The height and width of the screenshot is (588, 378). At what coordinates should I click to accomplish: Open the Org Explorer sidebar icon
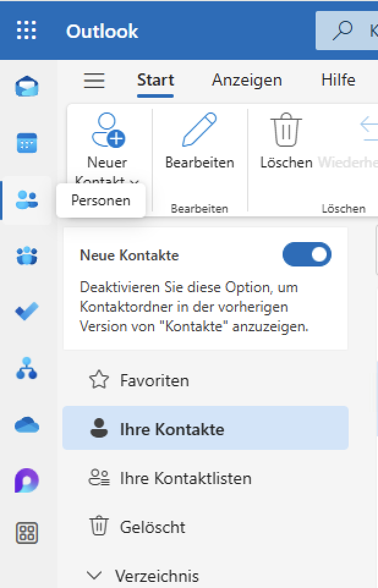pos(27,368)
